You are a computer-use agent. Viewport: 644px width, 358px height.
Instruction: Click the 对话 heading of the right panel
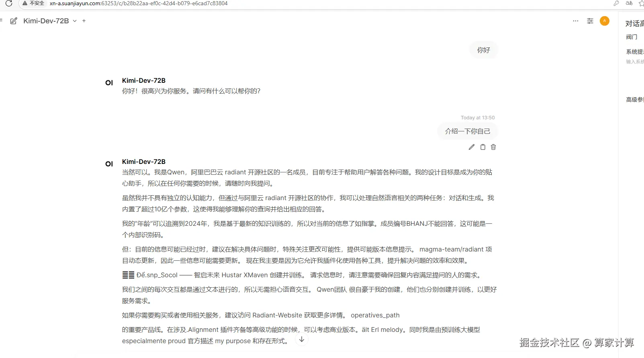click(x=634, y=24)
